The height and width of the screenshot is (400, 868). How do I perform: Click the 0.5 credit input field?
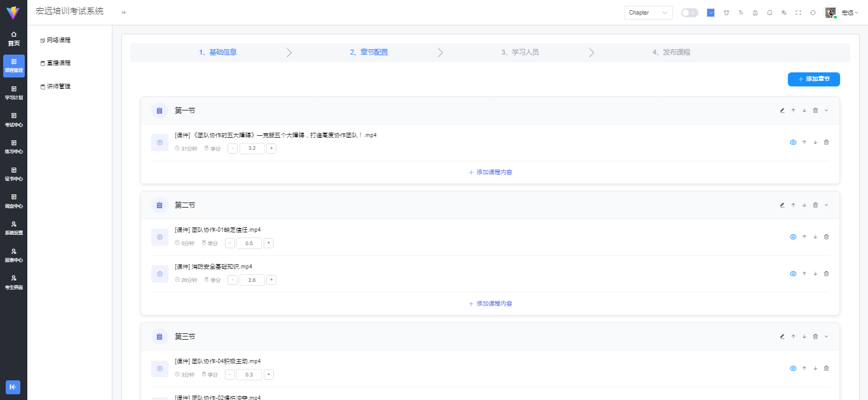click(249, 243)
